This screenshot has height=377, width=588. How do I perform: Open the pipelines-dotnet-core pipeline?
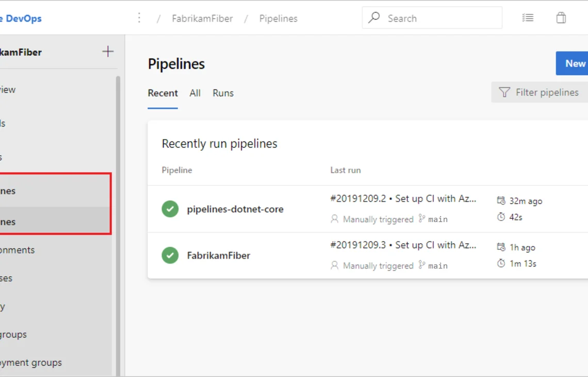[235, 209]
